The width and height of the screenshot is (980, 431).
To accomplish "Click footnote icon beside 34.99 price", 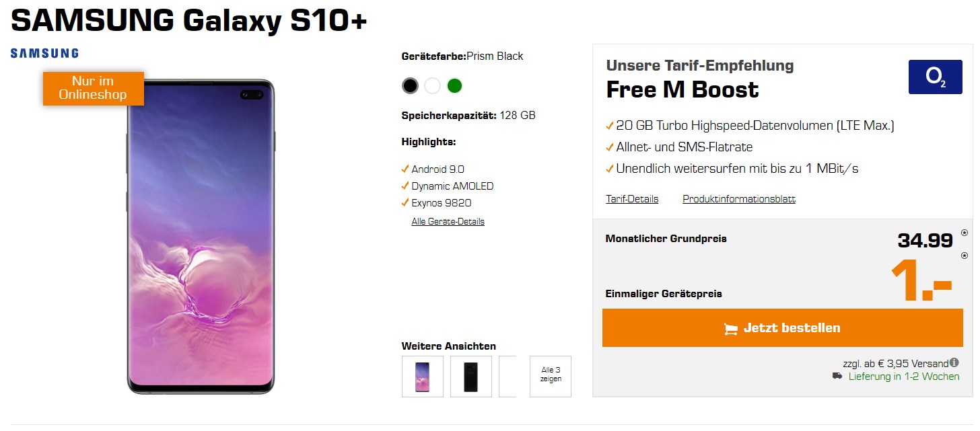I will (964, 233).
